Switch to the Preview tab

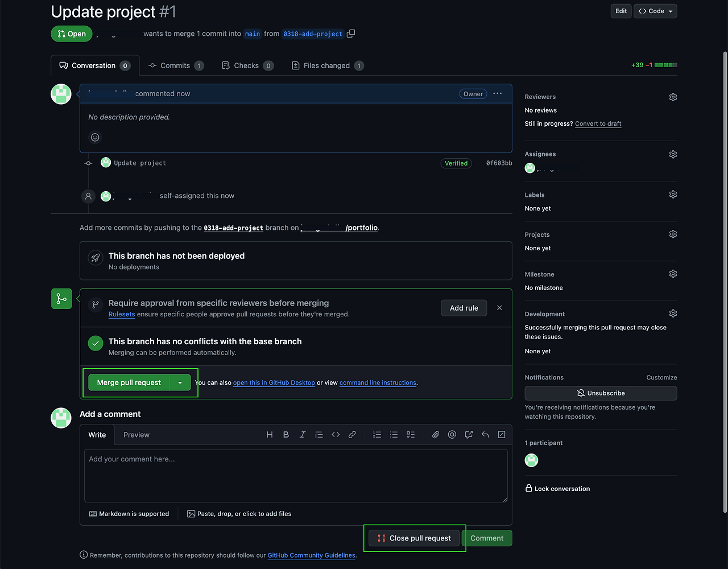pos(136,434)
